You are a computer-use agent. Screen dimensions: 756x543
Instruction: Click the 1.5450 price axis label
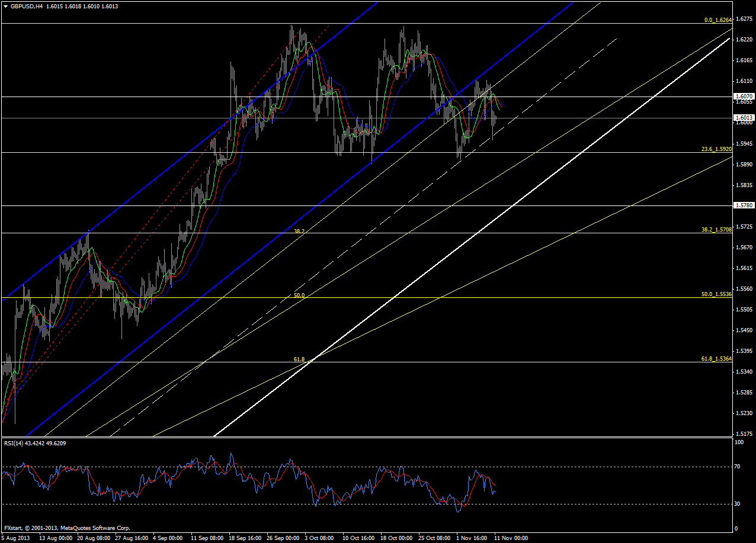tap(745, 330)
